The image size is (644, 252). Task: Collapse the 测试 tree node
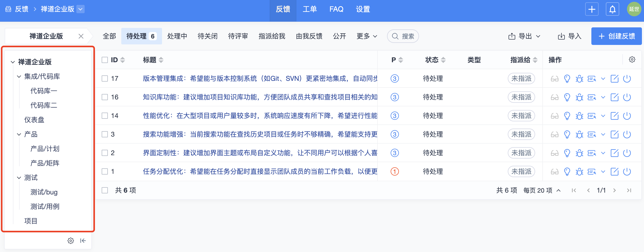click(19, 178)
